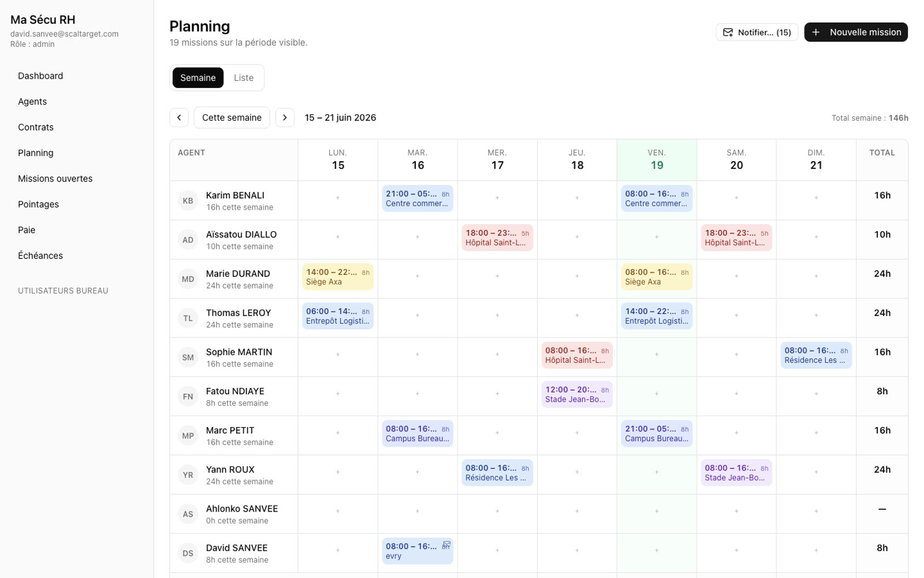The image size is (924, 578).
Task: Click Marie DURAND's MD avatar
Action: [188, 279]
